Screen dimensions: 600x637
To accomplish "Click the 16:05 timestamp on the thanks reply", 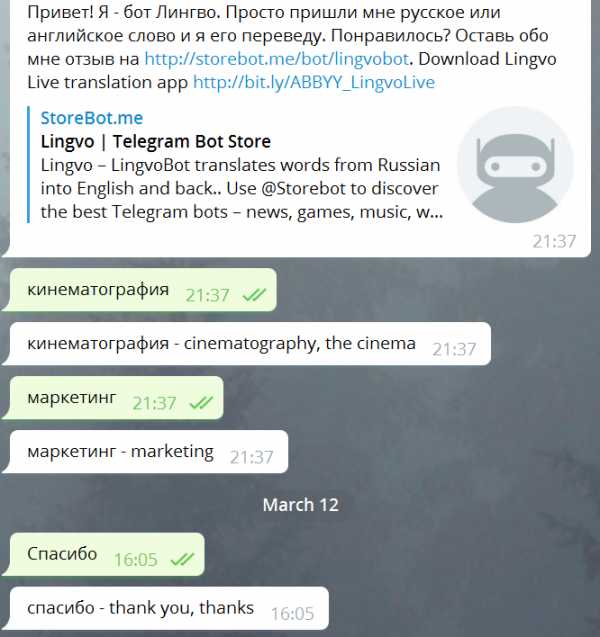I will (292, 613).
